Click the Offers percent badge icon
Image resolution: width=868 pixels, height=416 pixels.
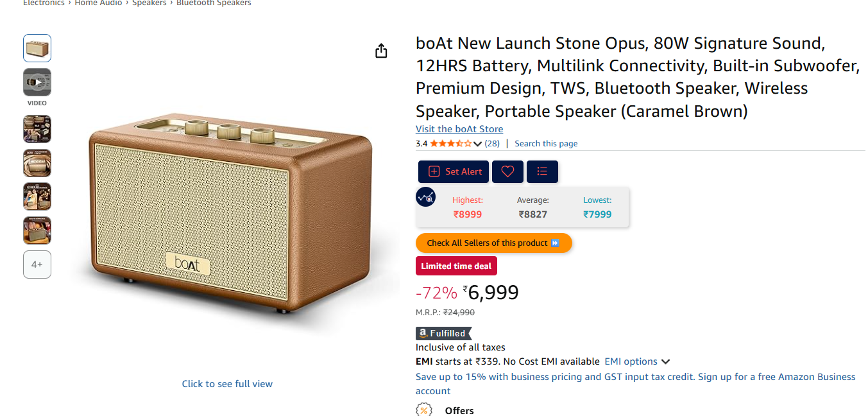click(x=424, y=410)
